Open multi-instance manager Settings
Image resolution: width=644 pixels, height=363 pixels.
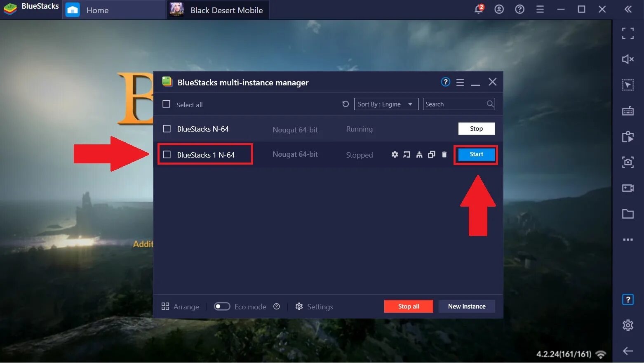314,306
